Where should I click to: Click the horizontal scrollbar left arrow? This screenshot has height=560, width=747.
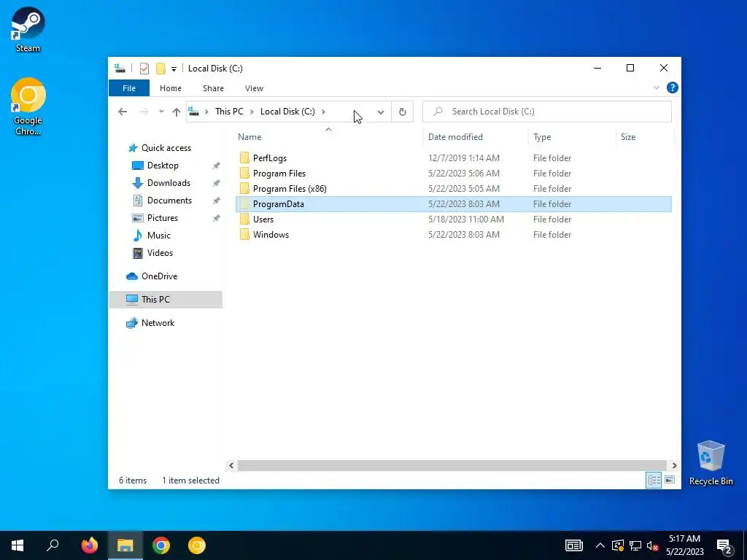231,465
